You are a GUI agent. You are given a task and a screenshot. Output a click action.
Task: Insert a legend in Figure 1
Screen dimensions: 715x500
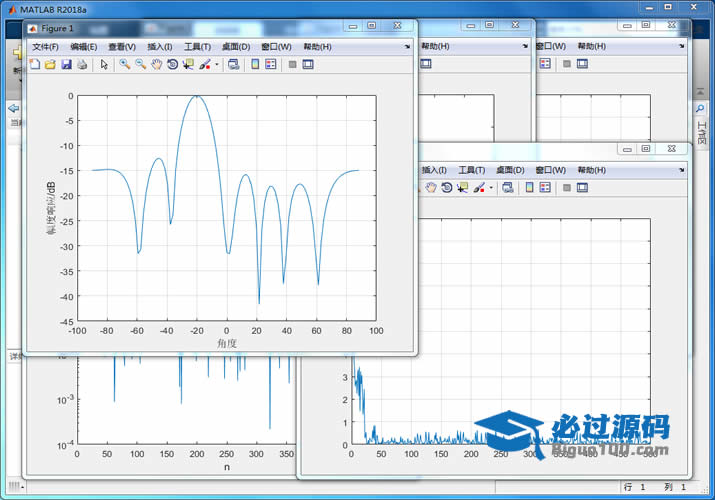coord(270,65)
